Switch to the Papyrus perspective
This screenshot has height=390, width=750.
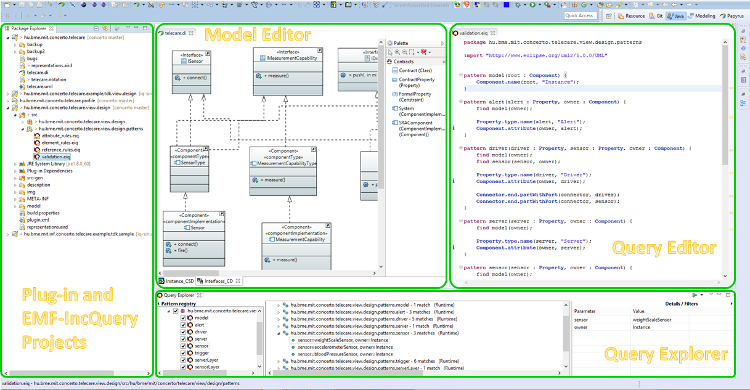732,16
